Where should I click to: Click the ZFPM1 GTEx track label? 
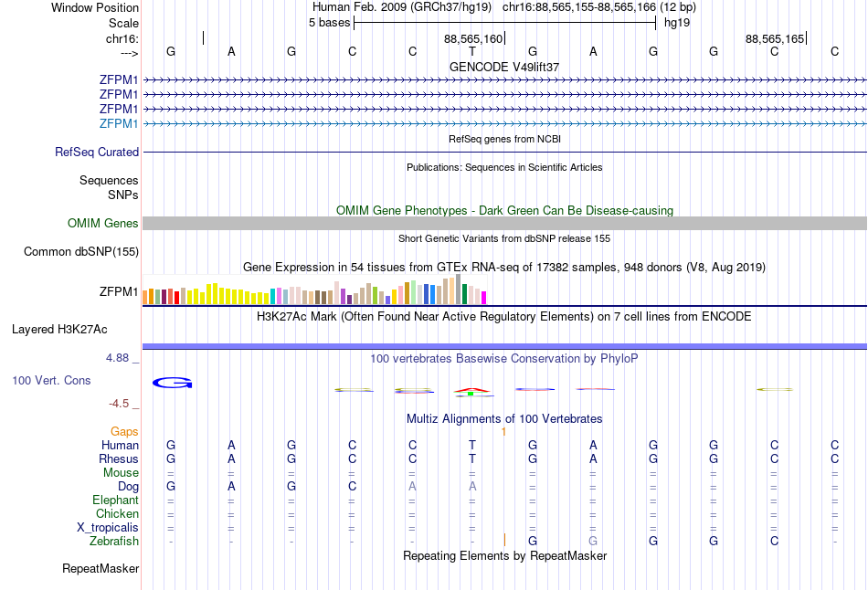click(119, 291)
